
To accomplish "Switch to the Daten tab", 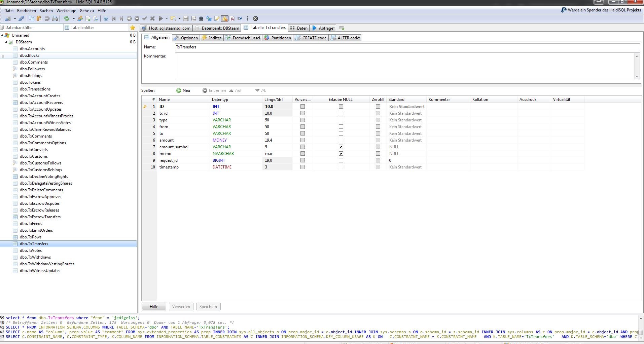I will click(x=299, y=28).
